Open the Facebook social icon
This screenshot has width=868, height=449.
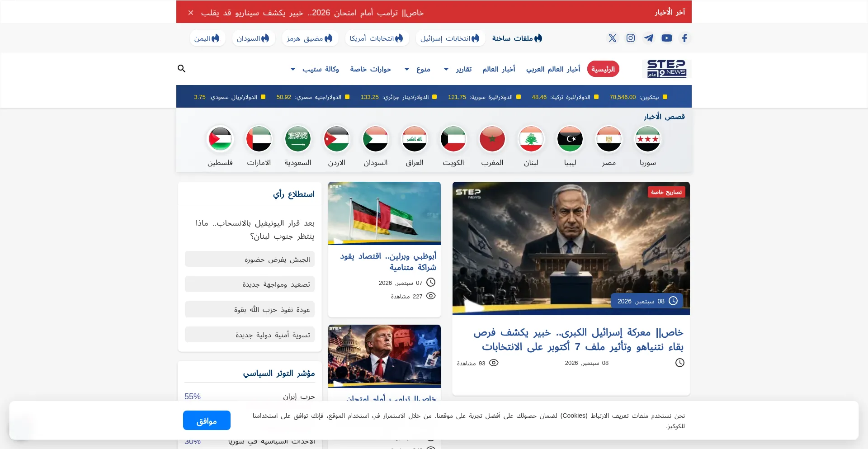pos(684,38)
